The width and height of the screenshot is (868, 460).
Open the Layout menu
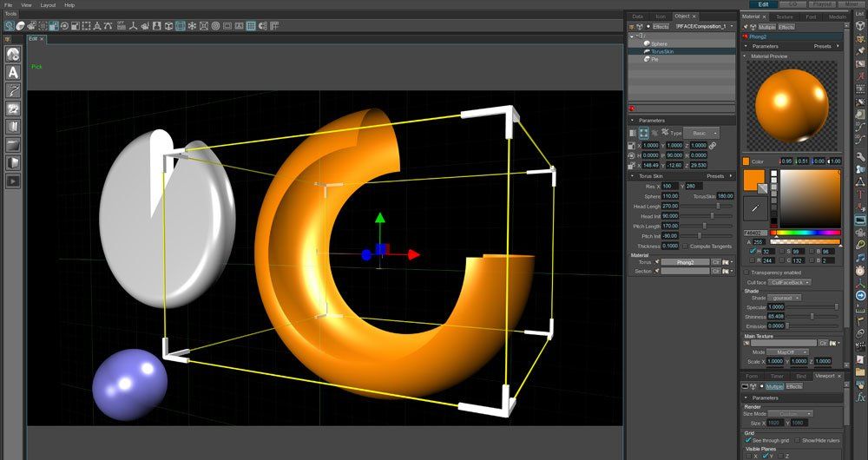[48, 5]
